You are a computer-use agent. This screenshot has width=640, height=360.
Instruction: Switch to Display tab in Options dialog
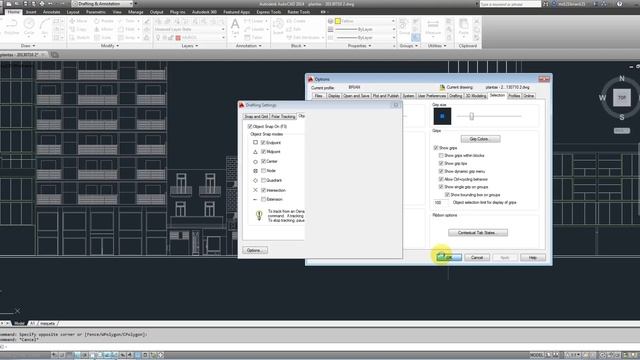[334, 96]
